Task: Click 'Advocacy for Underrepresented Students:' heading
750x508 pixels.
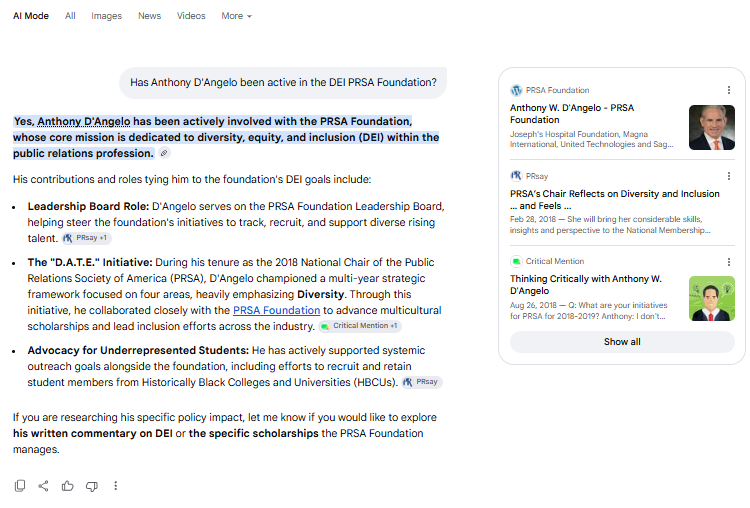Action: [138, 350]
